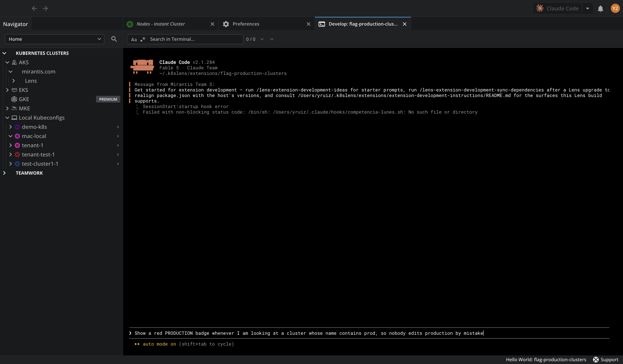Click the green Nodes tab cluster icon
The width and height of the screenshot is (623, 364).
pyautogui.click(x=130, y=24)
